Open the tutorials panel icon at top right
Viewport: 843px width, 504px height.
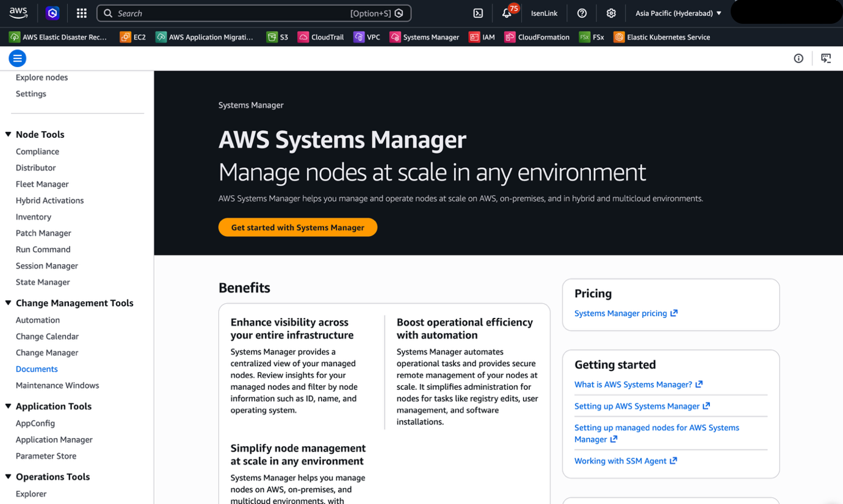(x=826, y=58)
